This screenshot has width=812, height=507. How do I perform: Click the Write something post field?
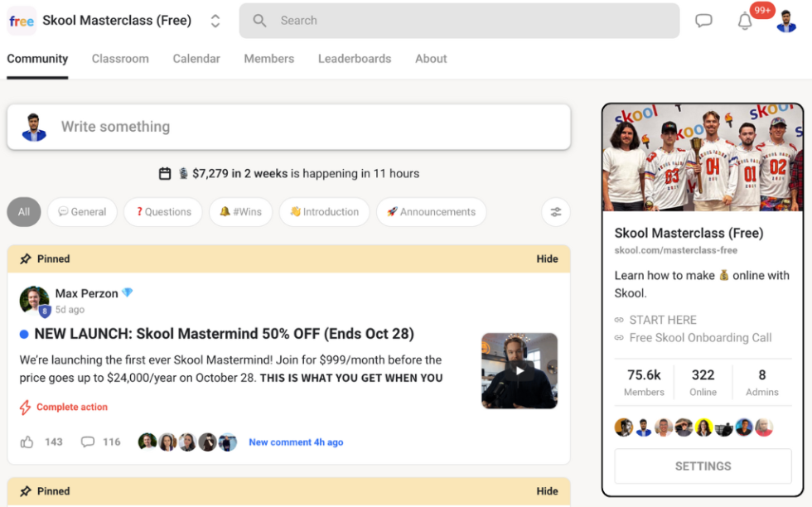click(289, 127)
